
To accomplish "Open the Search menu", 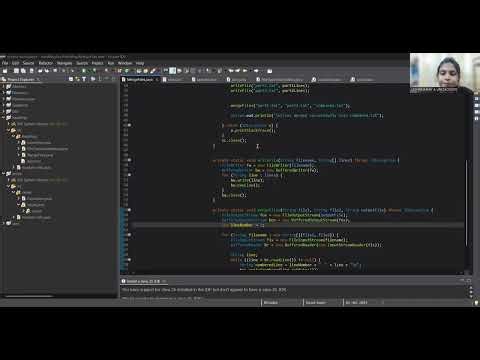I will [82, 63].
